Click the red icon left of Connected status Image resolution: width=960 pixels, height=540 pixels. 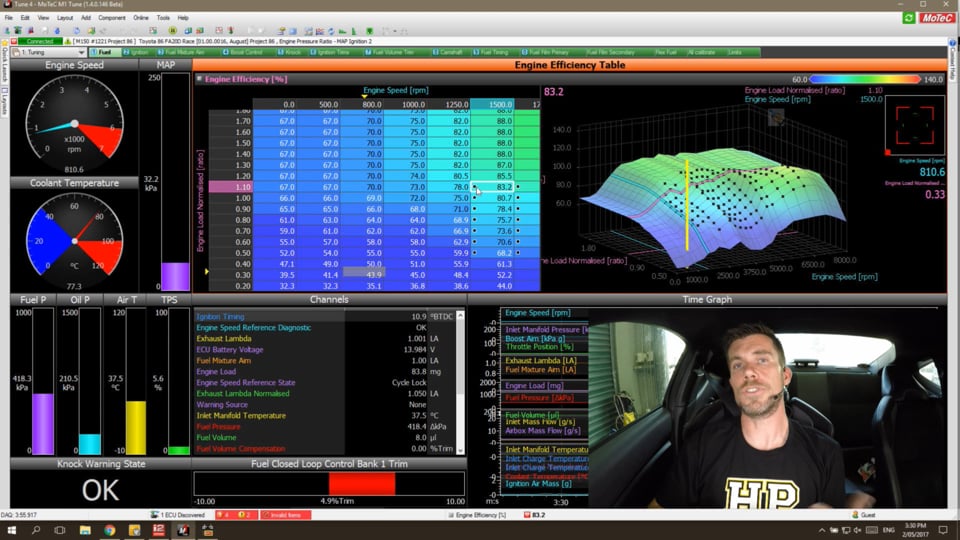(14, 42)
